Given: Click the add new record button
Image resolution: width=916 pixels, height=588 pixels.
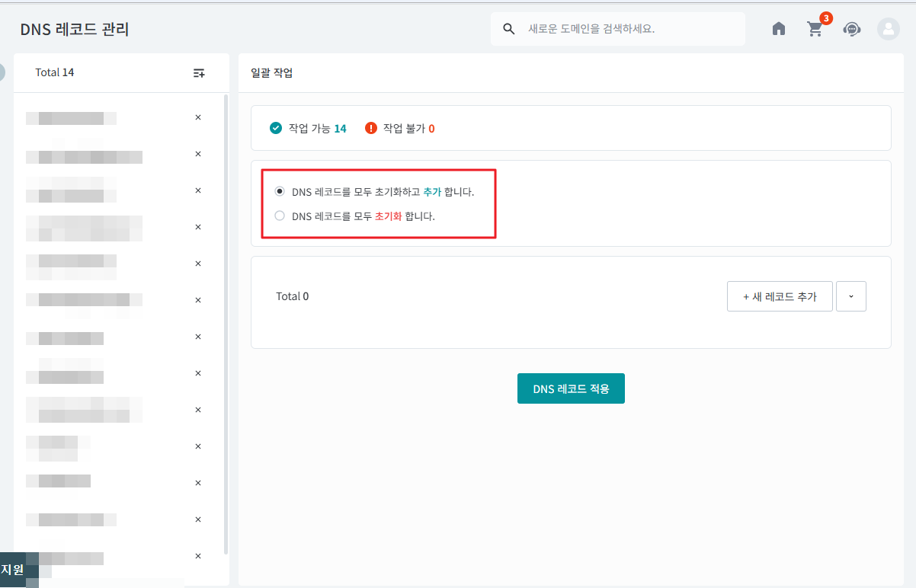Looking at the screenshot, I should tap(780, 296).
